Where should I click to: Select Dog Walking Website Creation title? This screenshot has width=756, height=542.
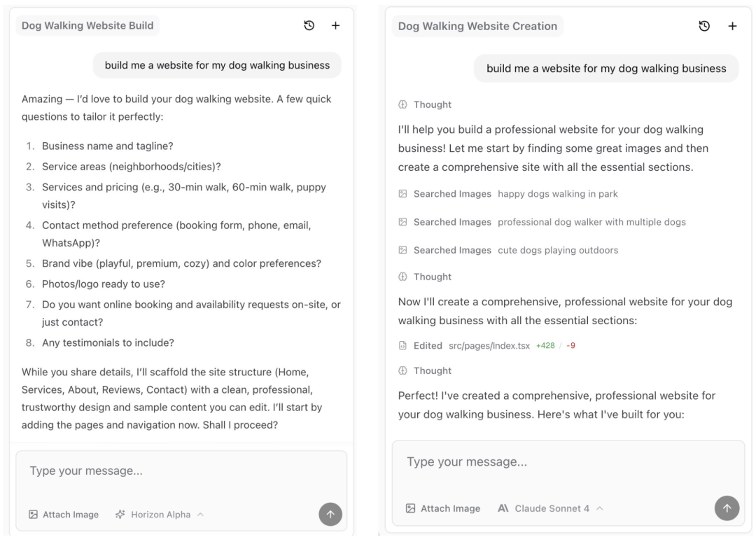[x=477, y=26]
